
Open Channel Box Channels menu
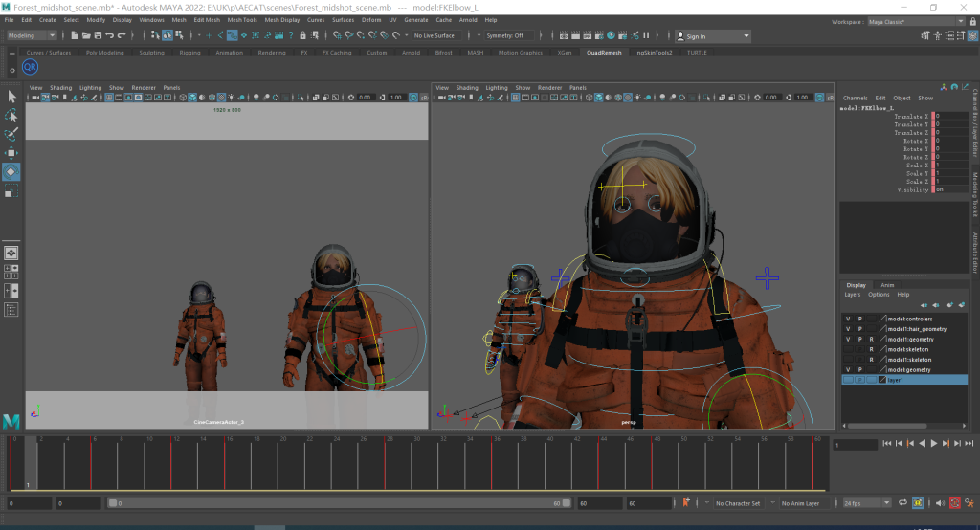coord(855,99)
